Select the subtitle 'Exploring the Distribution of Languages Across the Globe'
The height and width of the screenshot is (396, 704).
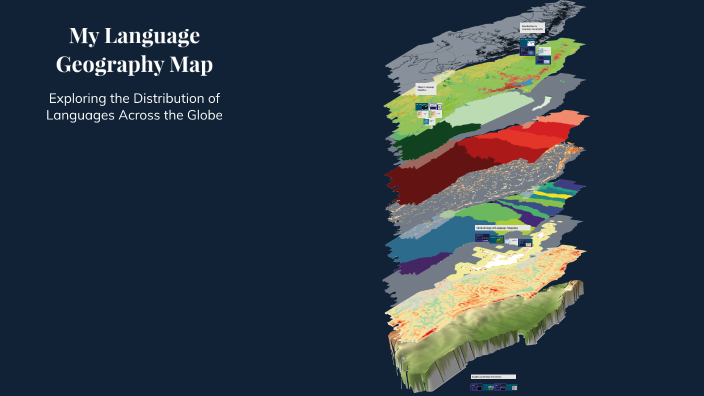[x=134, y=107]
